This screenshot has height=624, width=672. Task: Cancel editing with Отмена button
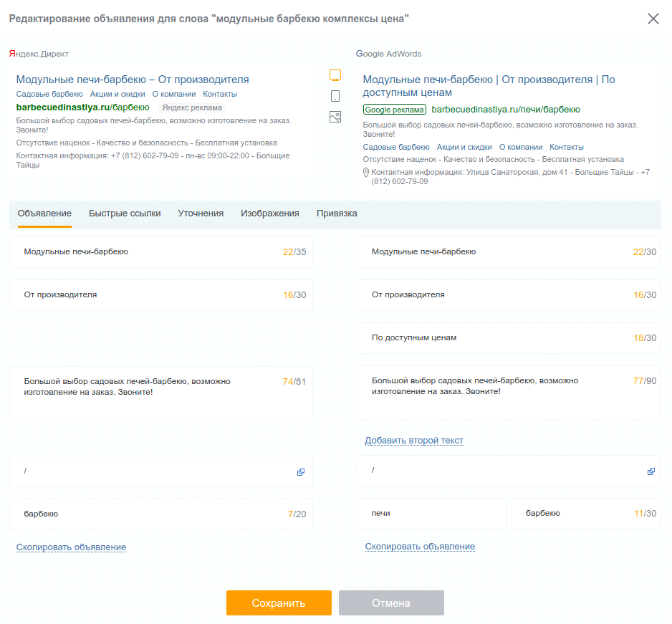tap(391, 603)
